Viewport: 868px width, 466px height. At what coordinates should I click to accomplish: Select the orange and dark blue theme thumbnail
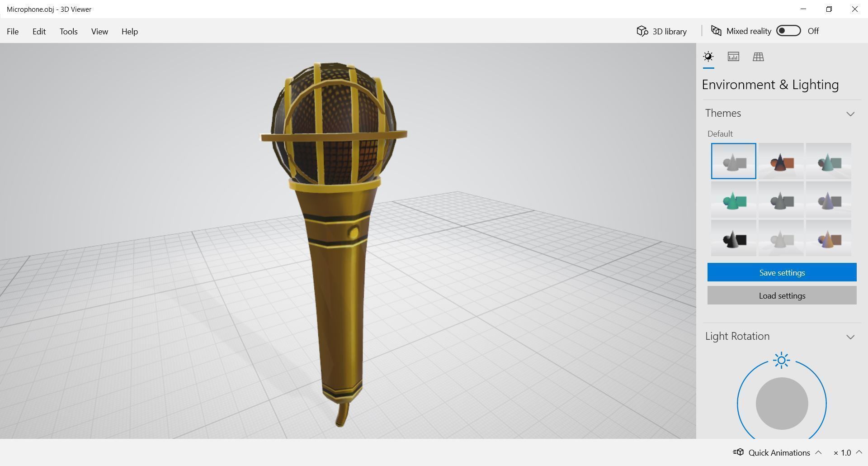pyautogui.click(x=781, y=161)
